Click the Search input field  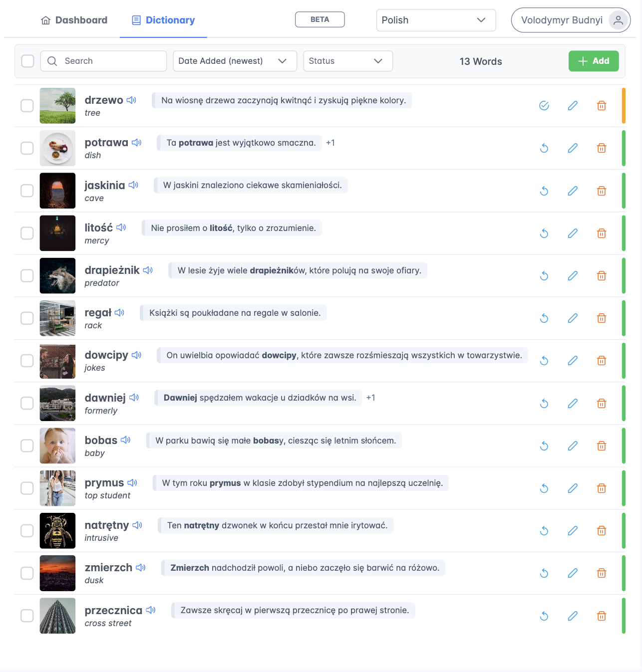pos(103,61)
